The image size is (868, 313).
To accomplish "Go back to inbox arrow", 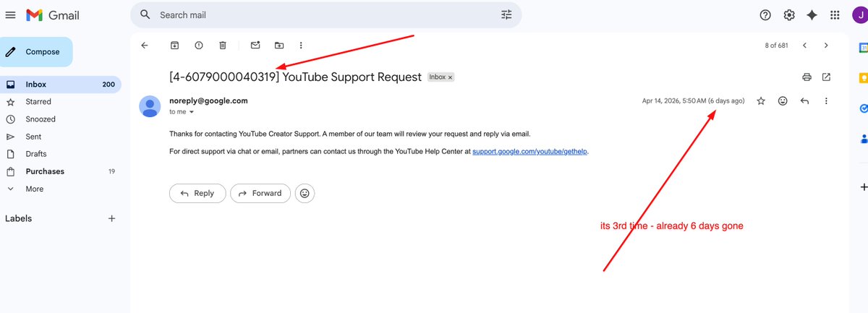I will 145,45.
